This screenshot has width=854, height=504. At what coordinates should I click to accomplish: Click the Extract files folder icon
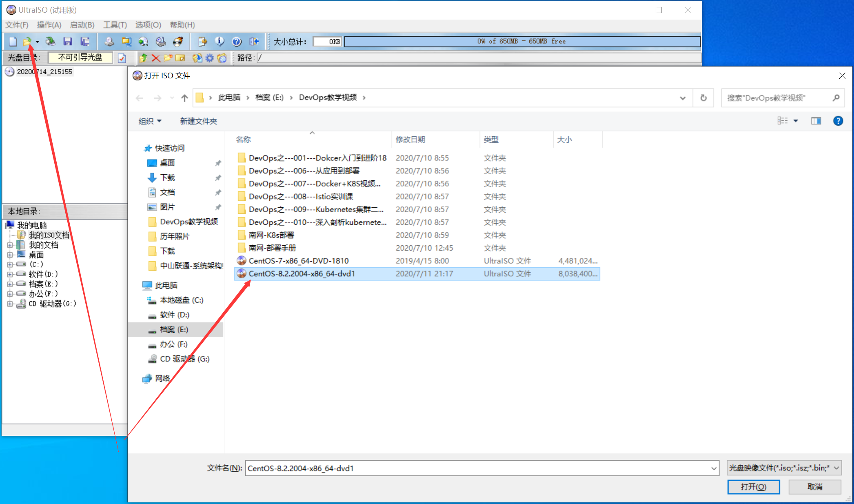coord(197,58)
